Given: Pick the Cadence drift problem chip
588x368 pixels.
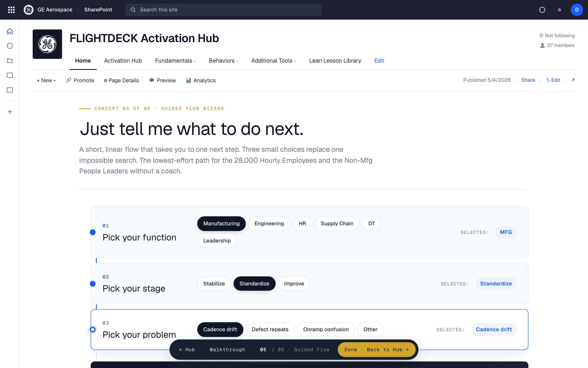Looking at the screenshot, I should pos(220,330).
